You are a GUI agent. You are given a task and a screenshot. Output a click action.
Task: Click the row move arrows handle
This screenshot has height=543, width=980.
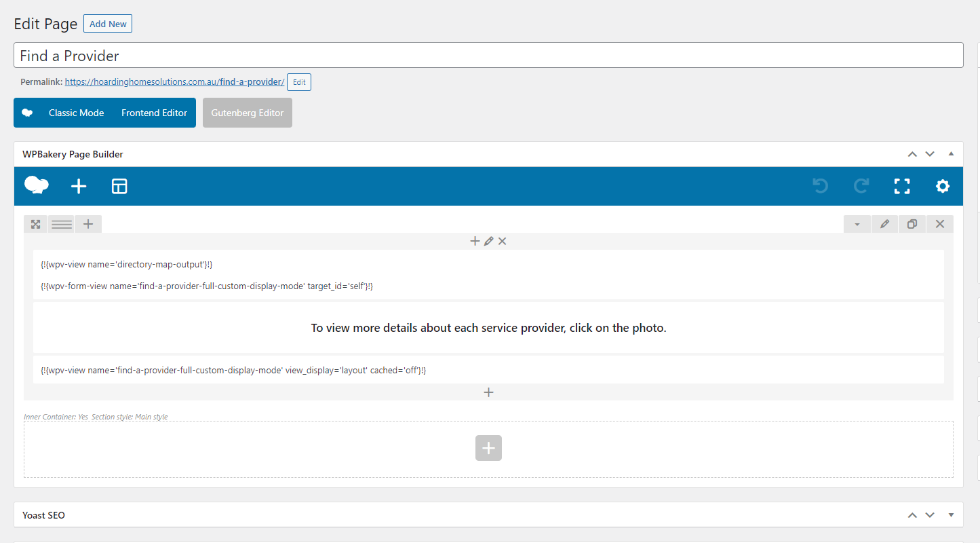35,224
